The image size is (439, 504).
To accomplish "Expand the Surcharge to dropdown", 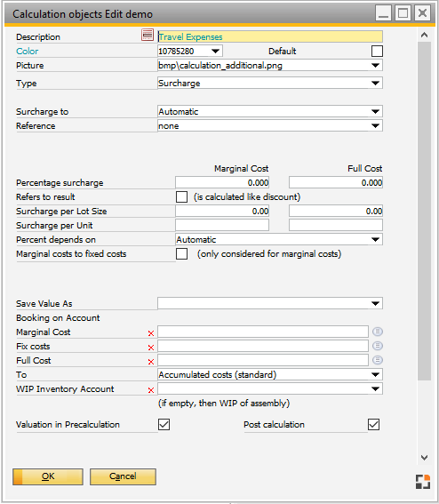I will (x=375, y=111).
